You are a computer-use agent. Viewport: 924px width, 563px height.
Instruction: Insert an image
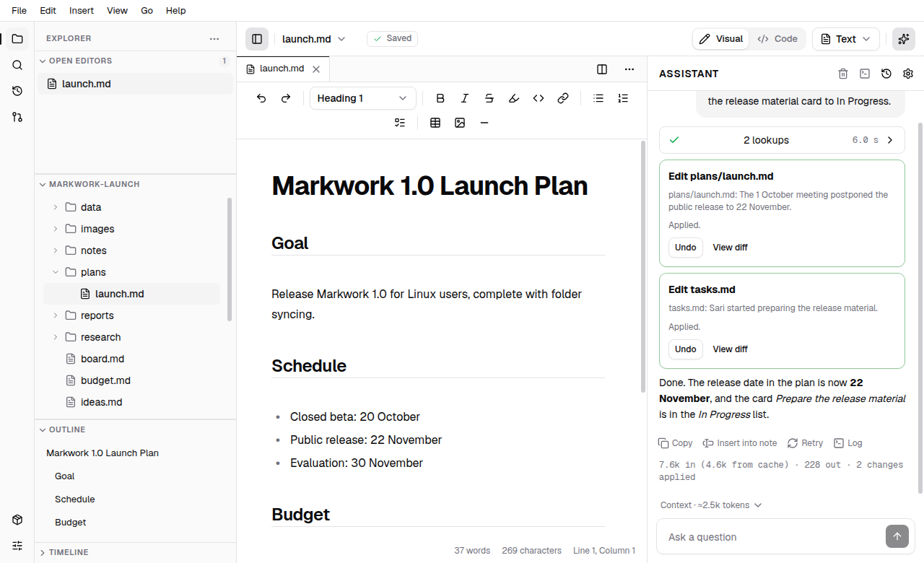click(x=460, y=123)
